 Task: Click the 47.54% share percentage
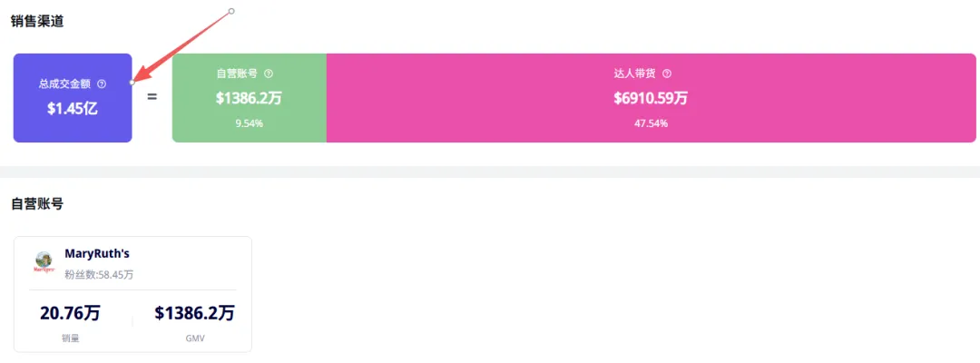pos(651,123)
